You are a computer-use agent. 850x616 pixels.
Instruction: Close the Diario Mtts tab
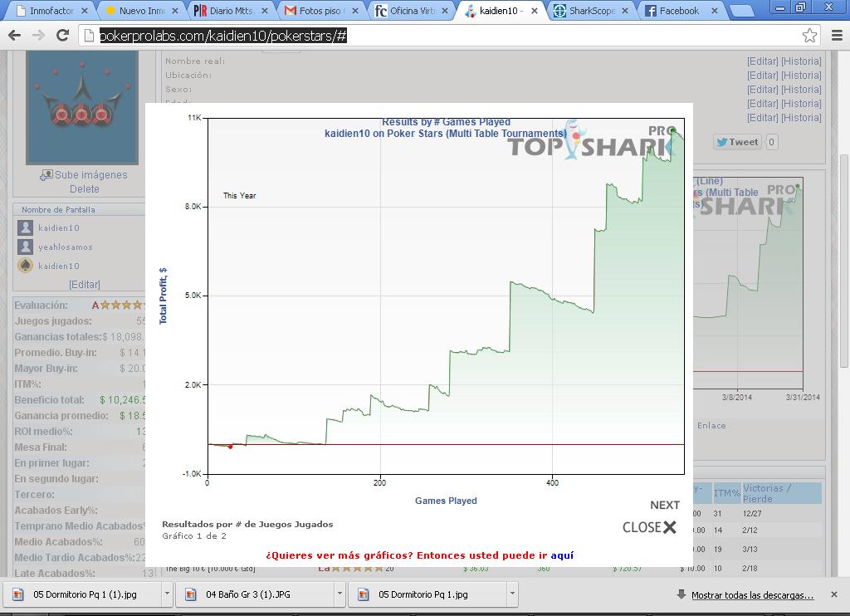265,10
